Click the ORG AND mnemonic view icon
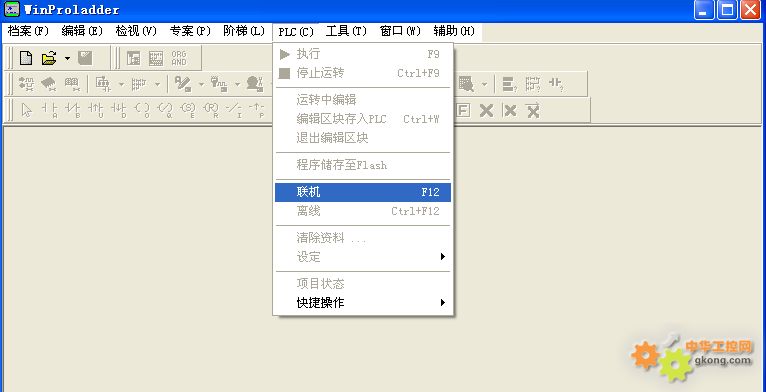 (179, 59)
